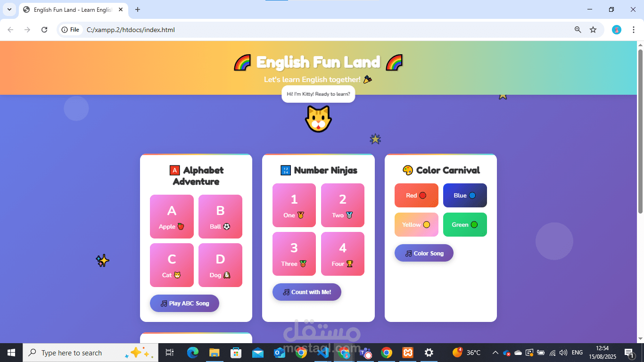Open the 36°C weather widget
644x362 pixels.
tap(467, 353)
